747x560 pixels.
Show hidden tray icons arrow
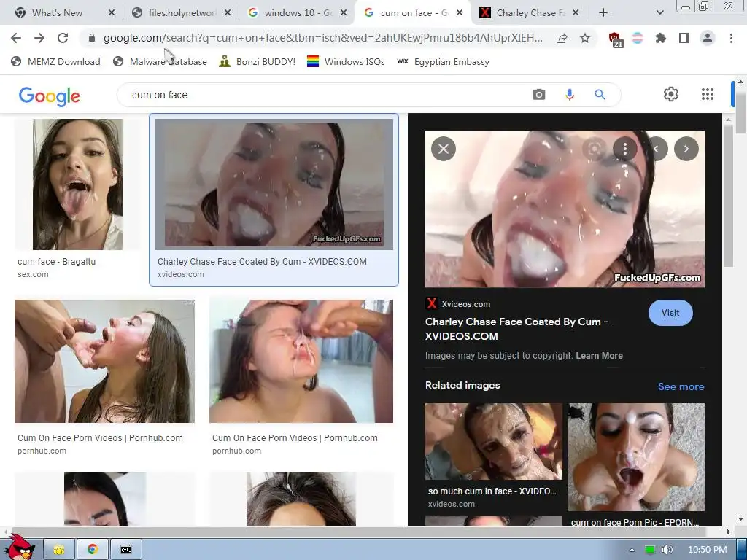coord(632,550)
